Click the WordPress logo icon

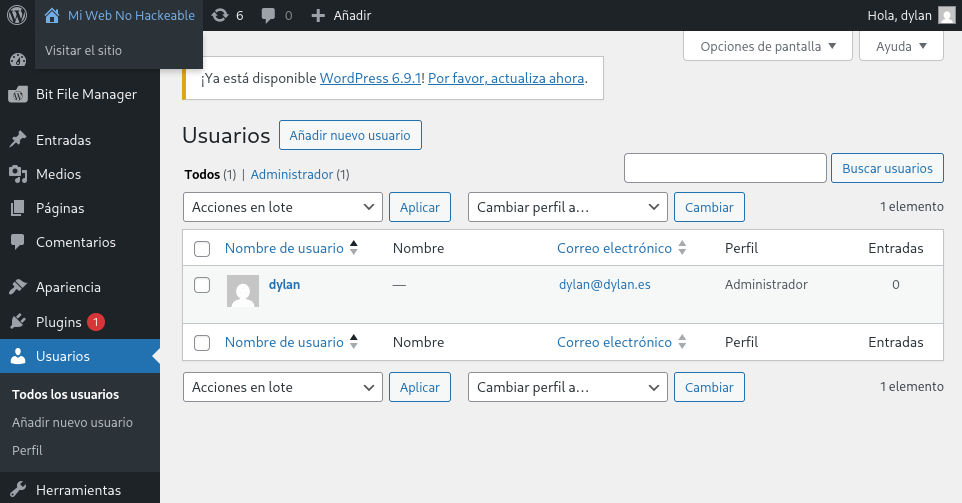click(16, 15)
